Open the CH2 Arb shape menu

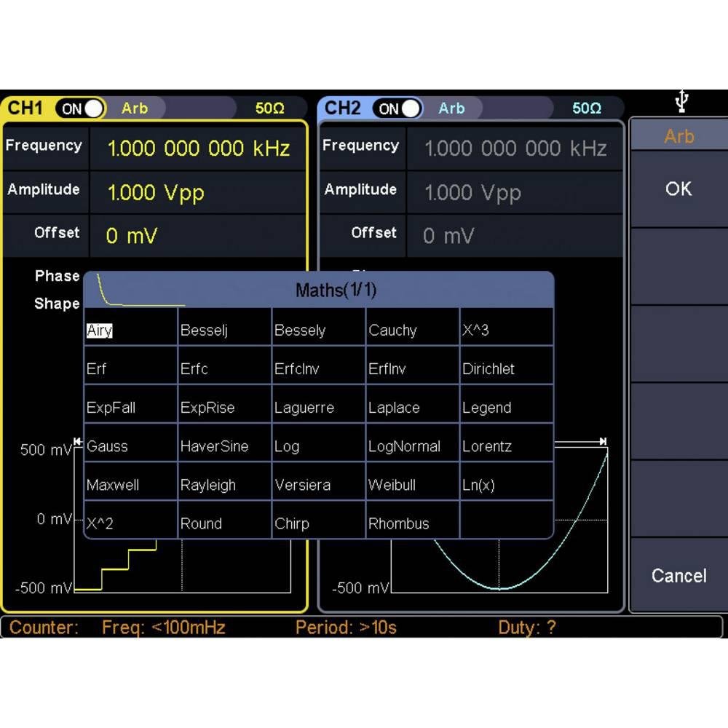452,108
